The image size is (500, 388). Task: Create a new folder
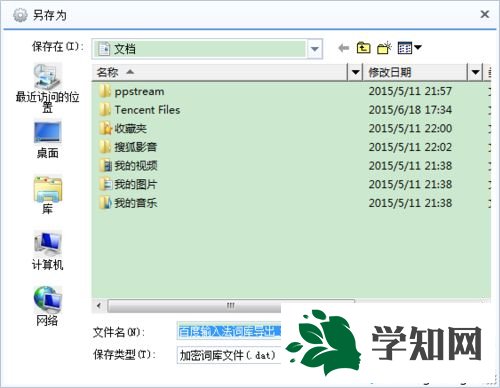coord(384,48)
